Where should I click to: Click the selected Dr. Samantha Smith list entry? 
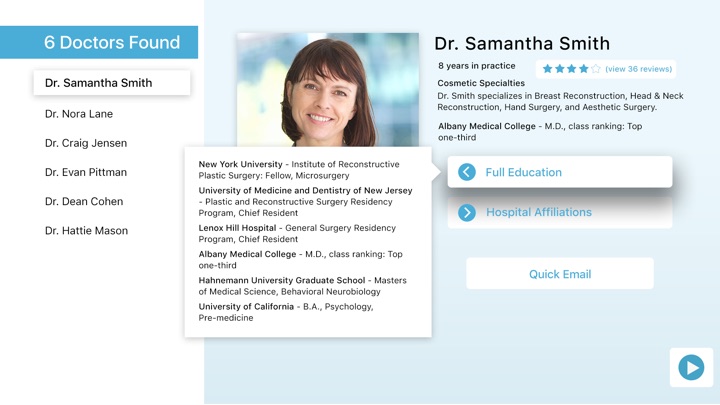(x=112, y=83)
